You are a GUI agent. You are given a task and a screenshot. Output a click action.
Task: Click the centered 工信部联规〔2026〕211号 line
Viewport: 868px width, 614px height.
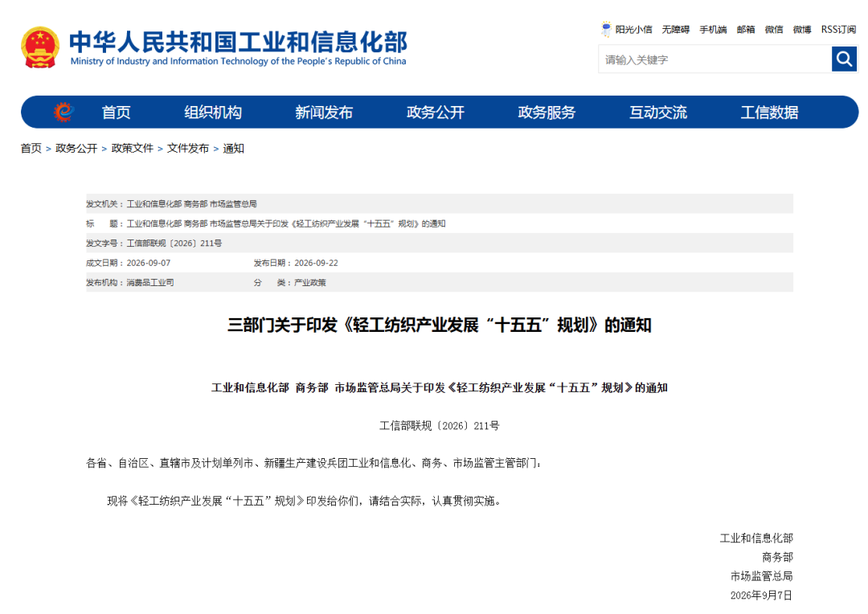[440, 426]
